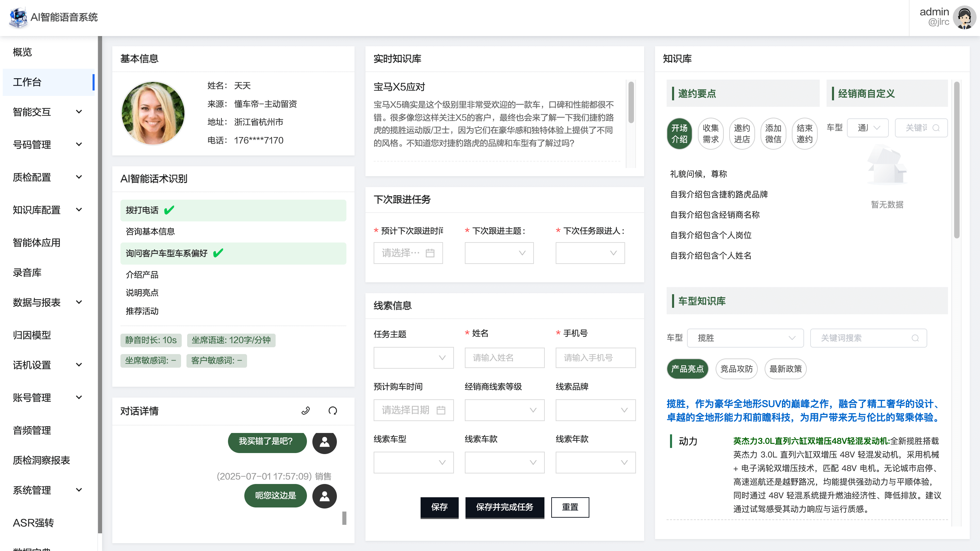
Task: Click the phone call icon in 对话详情
Action: (x=306, y=411)
